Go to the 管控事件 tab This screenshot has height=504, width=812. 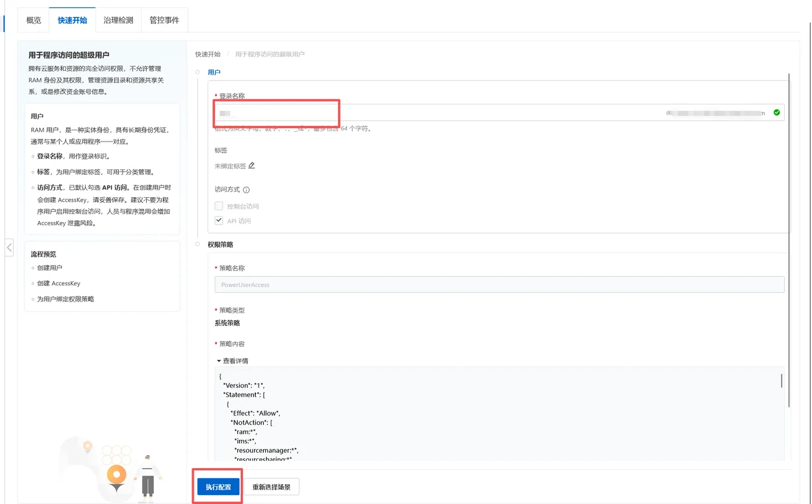(x=164, y=20)
